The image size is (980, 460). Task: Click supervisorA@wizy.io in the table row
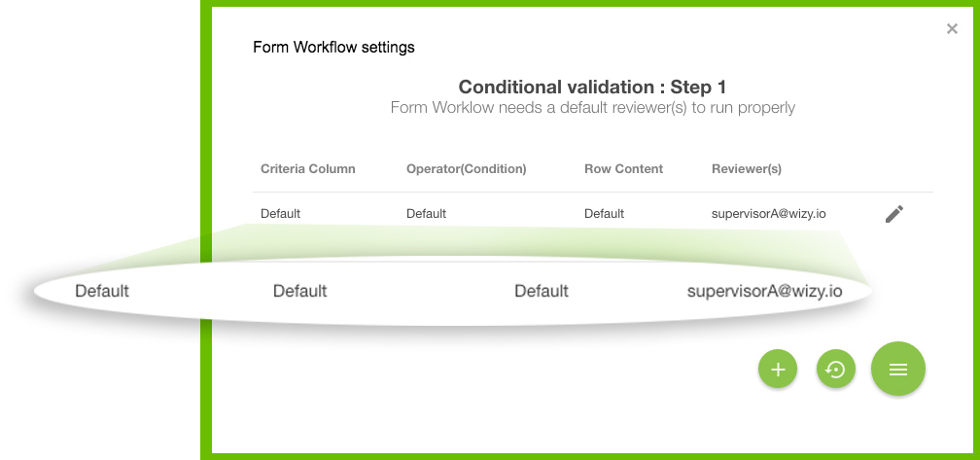point(769,214)
